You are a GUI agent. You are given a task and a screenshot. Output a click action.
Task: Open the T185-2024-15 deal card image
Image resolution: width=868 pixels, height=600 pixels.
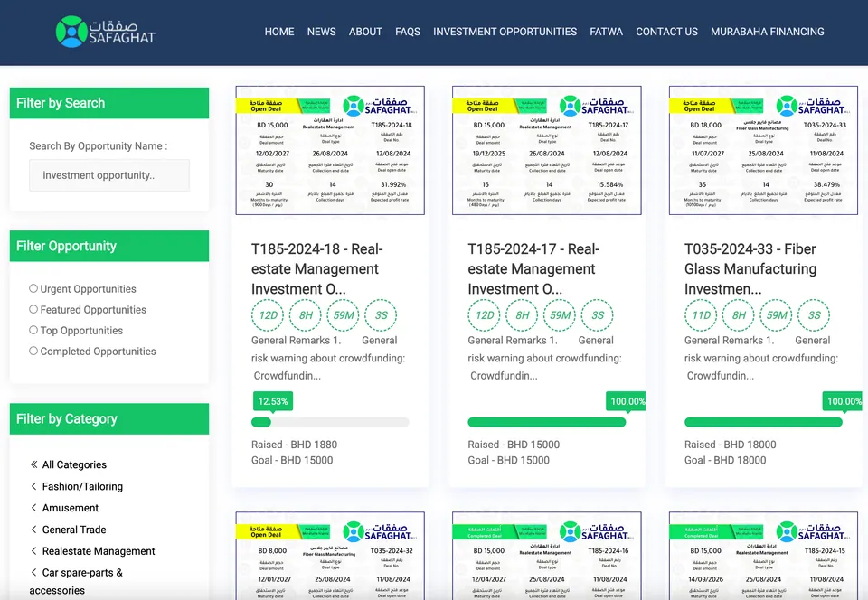click(x=763, y=556)
